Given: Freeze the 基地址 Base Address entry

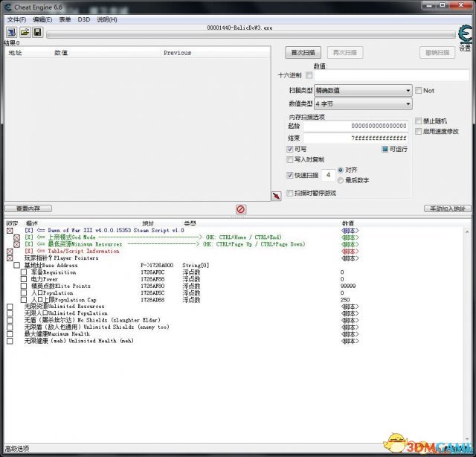Looking at the screenshot, I should 16,265.
